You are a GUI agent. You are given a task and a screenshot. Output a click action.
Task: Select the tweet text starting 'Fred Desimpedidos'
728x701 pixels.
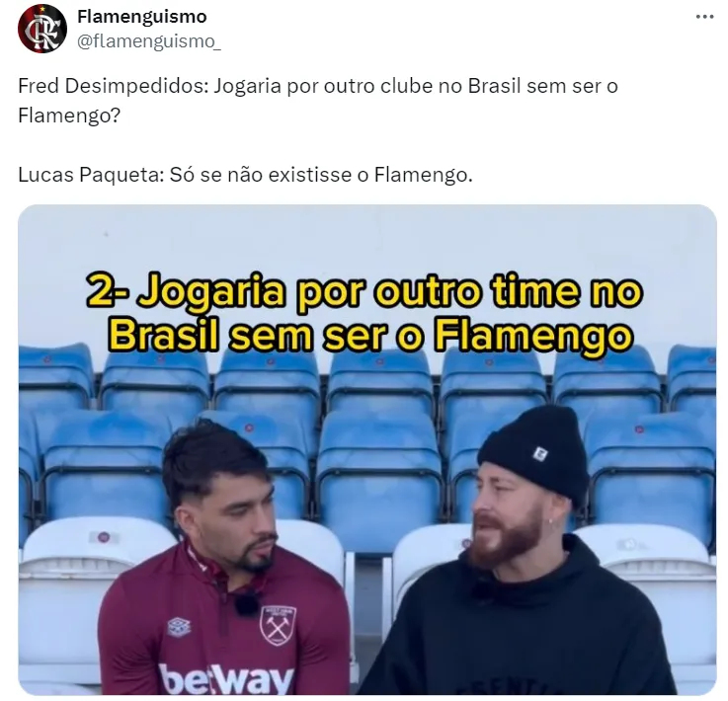click(x=318, y=101)
